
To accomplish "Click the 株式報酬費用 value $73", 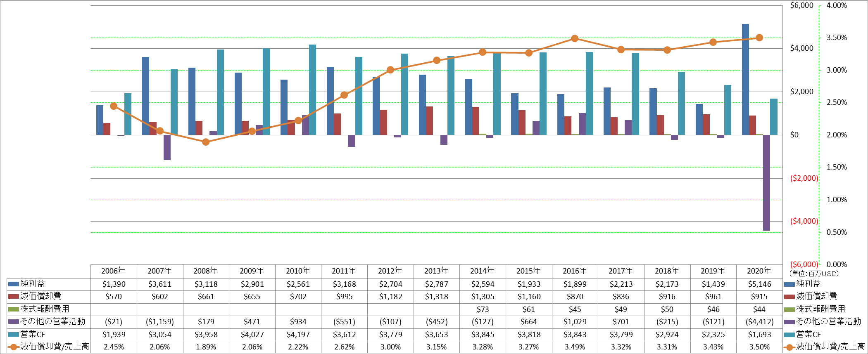I will (483, 309).
